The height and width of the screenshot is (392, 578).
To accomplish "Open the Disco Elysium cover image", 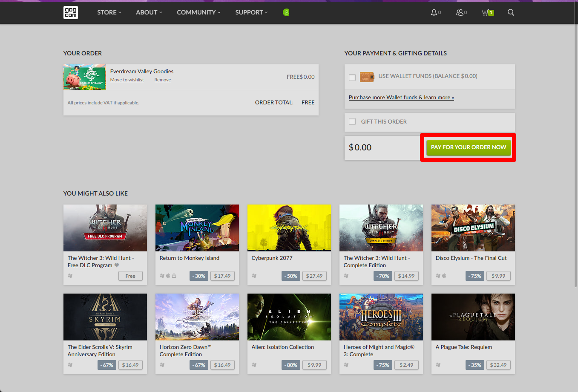I will click(x=473, y=228).
